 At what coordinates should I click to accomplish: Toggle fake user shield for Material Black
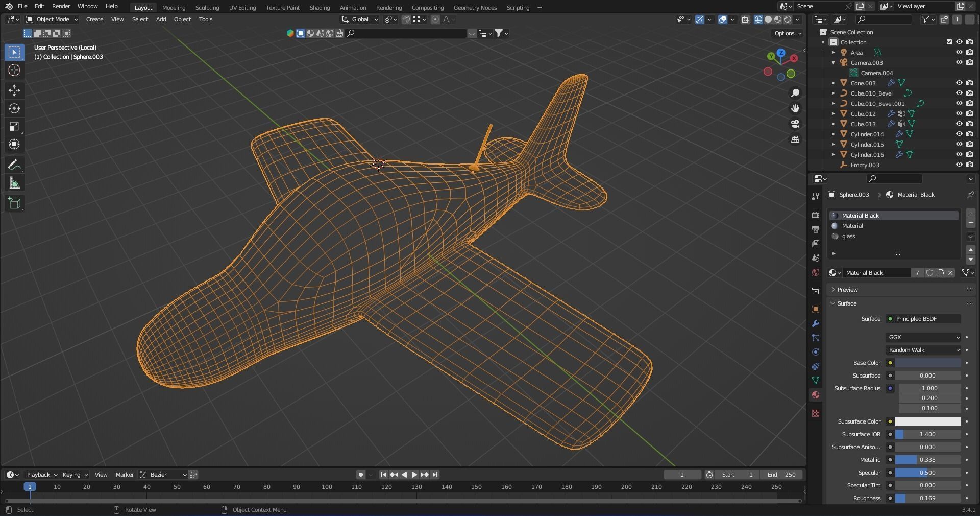click(x=930, y=273)
